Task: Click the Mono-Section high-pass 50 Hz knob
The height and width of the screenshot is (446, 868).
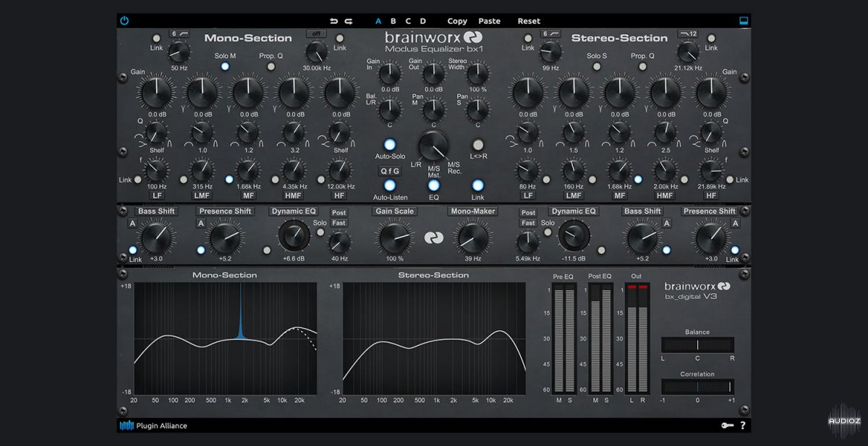Action: coord(179,51)
